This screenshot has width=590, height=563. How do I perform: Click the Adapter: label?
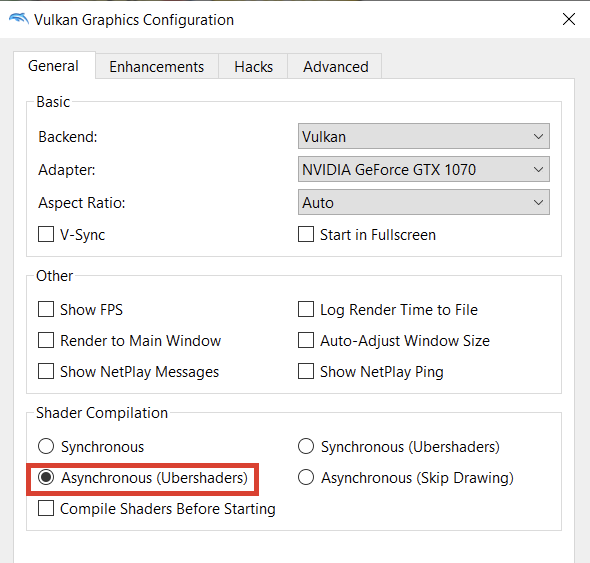67,170
